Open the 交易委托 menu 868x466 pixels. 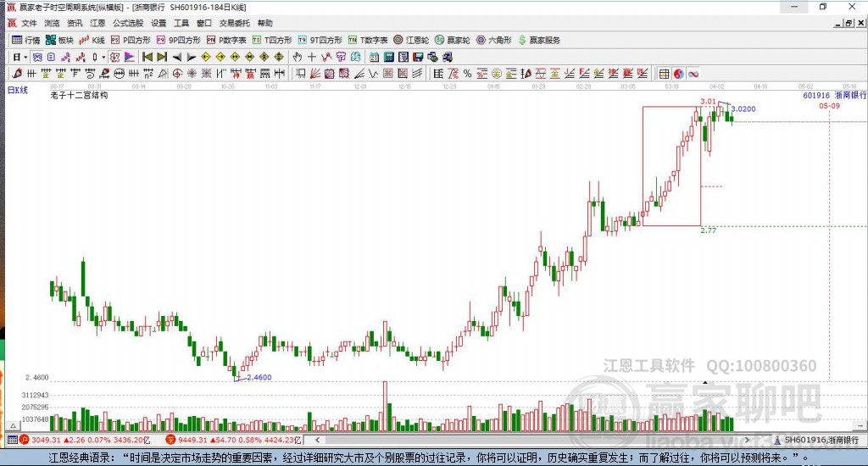pyautogui.click(x=234, y=23)
